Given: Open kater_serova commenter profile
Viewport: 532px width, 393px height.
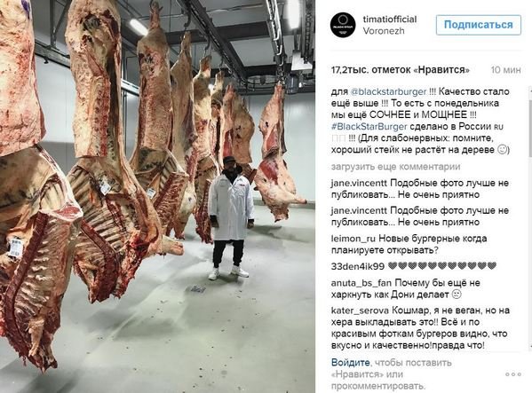Looking at the screenshot, I should [x=361, y=310].
